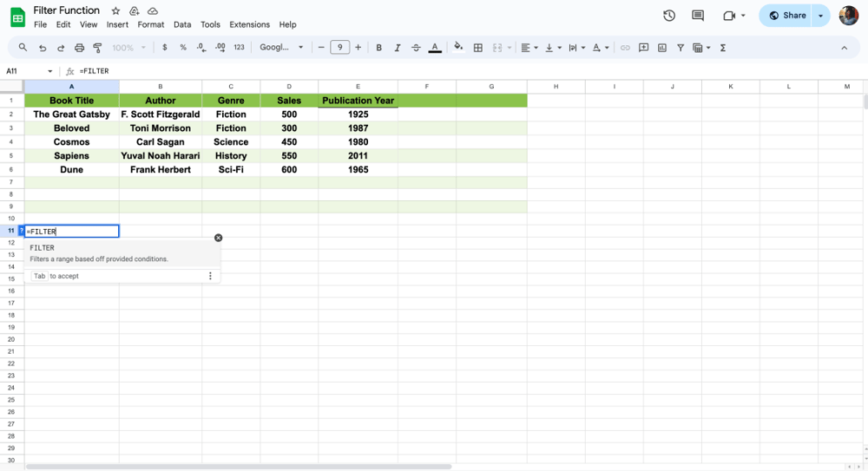Open the Functions sigma icon
Image resolution: width=868 pixels, height=471 pixels.
[723, 48]
